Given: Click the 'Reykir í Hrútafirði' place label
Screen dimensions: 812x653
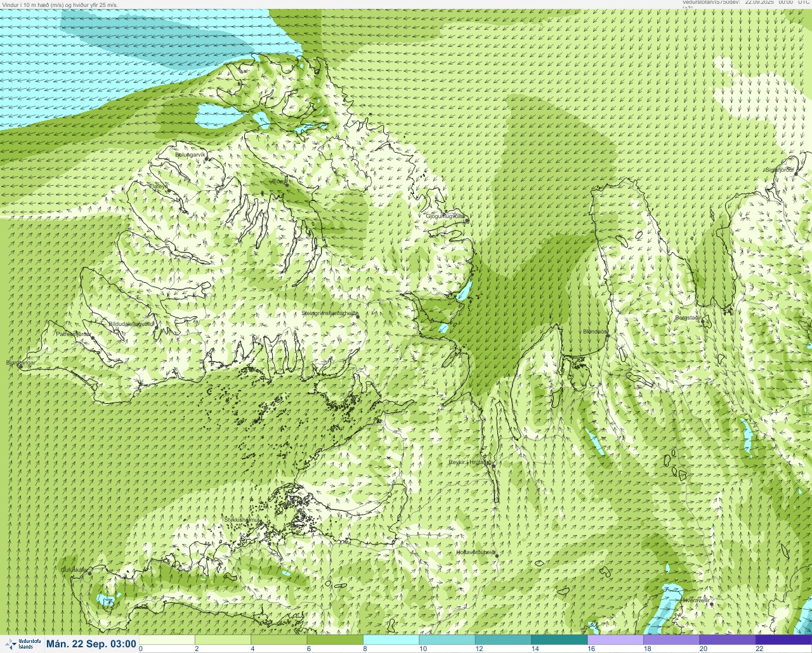Looking at the screenshot, I should click(470, 462).
